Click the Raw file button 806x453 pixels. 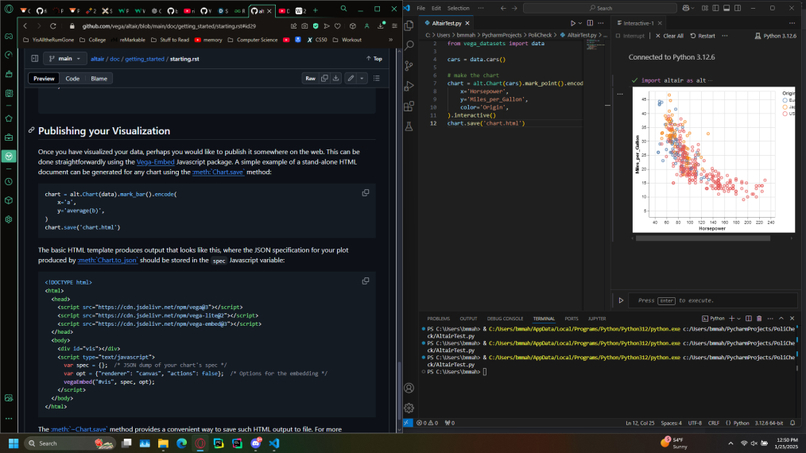[x=310, y=79]
